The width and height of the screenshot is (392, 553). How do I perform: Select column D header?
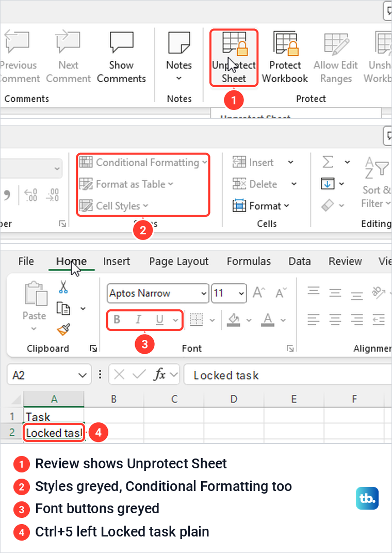coord(234,399)
